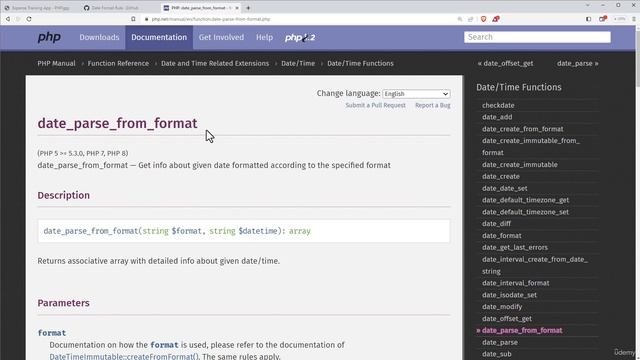Open a new tab with plus icon
The image size is (640, 360).
[x=248, y=8]
